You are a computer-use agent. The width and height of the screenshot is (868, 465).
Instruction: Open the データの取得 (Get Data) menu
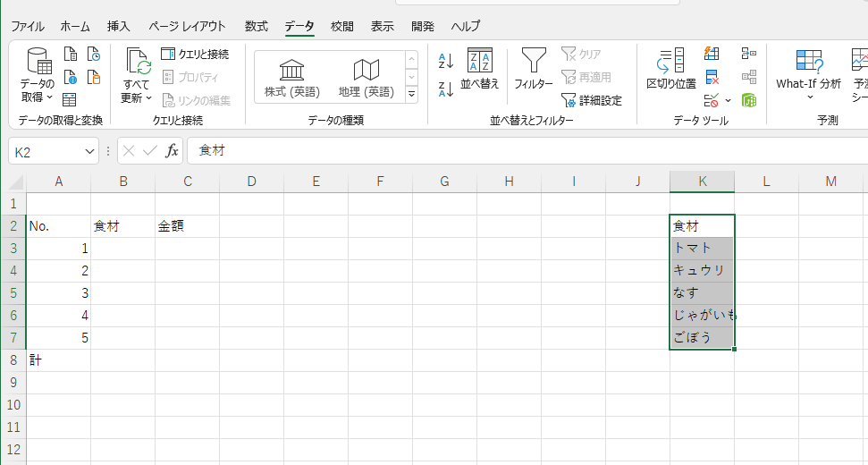point(38,75)
